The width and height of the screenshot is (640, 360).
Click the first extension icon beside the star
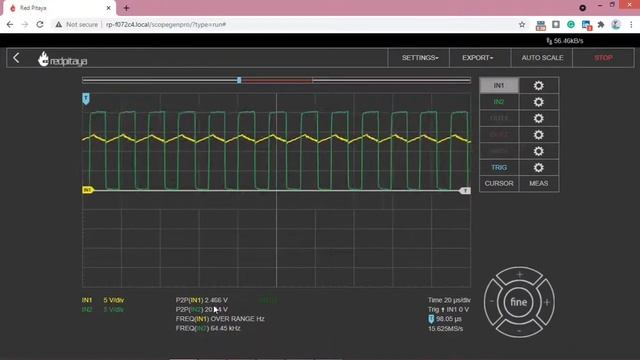pyautogui.click(x=540, y=25)
